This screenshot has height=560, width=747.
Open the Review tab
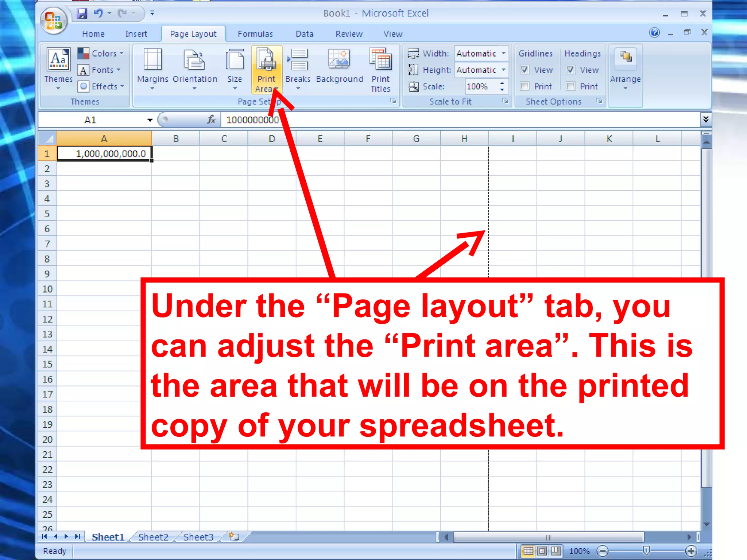pyautogui.click(x=349, y=34)
